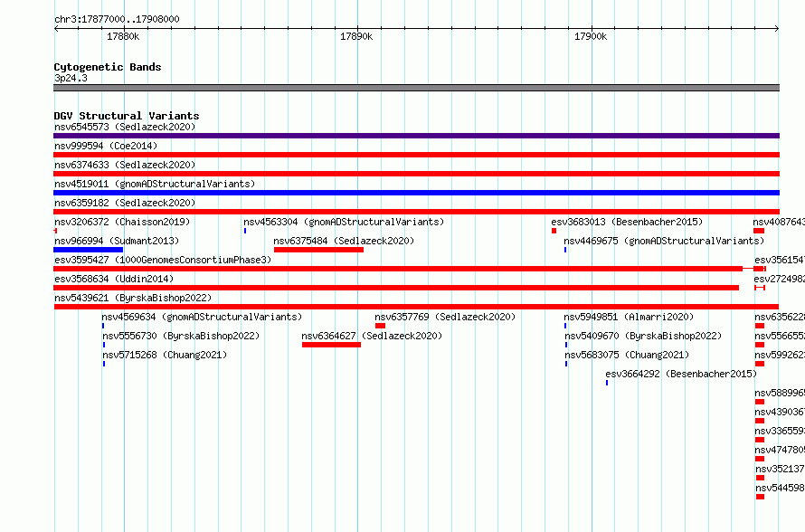Select the red nsv6364627 variant bar
This screenshot has width=805, height=532.
point(331,345)
